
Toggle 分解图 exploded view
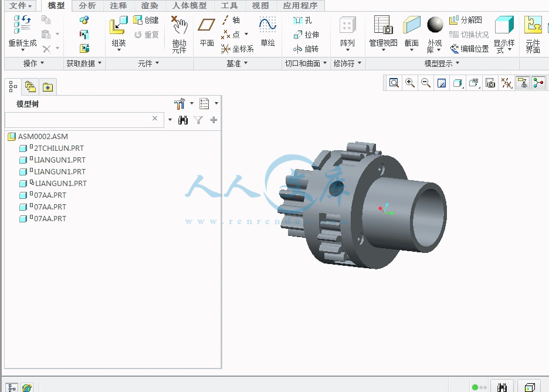tap(466, 20)
